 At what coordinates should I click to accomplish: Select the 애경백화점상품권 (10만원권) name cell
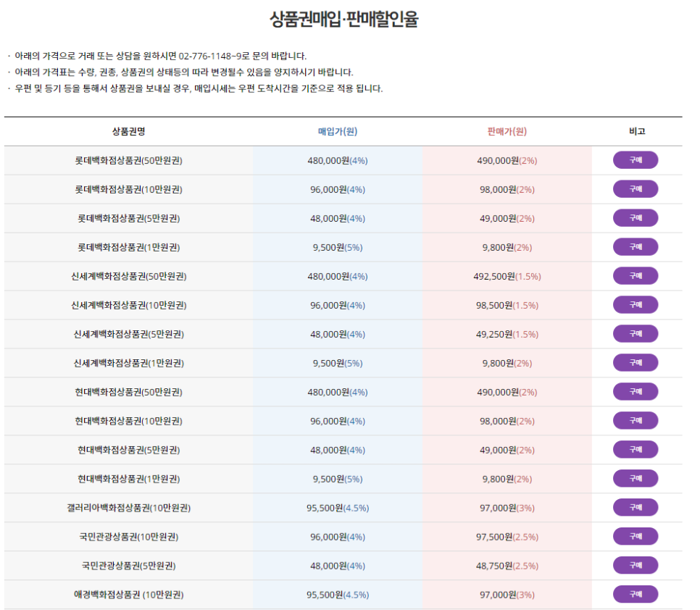point(128,596)
